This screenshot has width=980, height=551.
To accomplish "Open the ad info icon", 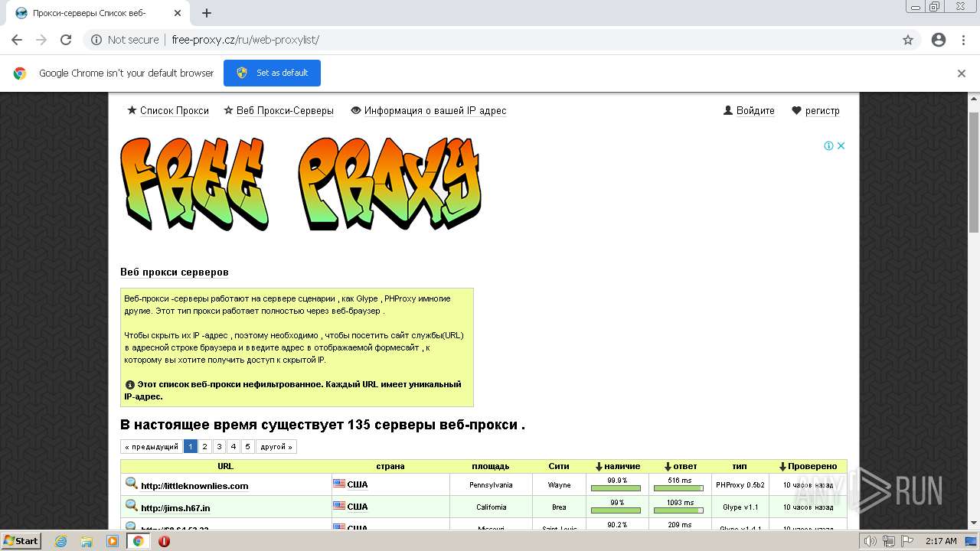I will click(x=828, y=145).
